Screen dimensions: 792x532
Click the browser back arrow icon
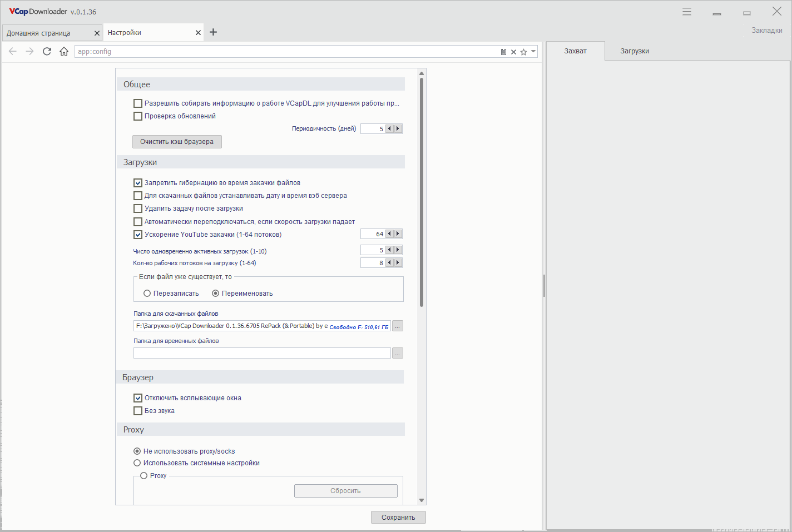(x=13, y=52)
